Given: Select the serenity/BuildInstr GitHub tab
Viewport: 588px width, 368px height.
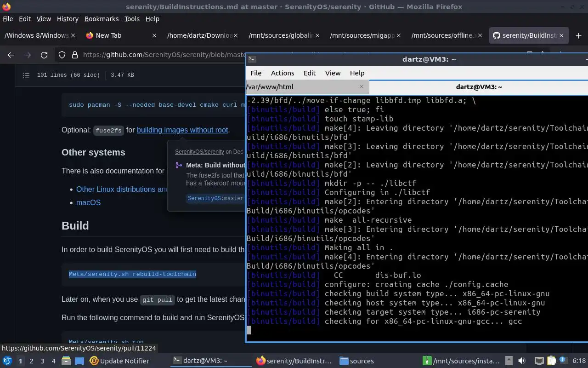Looking at the screenshot, I should [529, 35].
